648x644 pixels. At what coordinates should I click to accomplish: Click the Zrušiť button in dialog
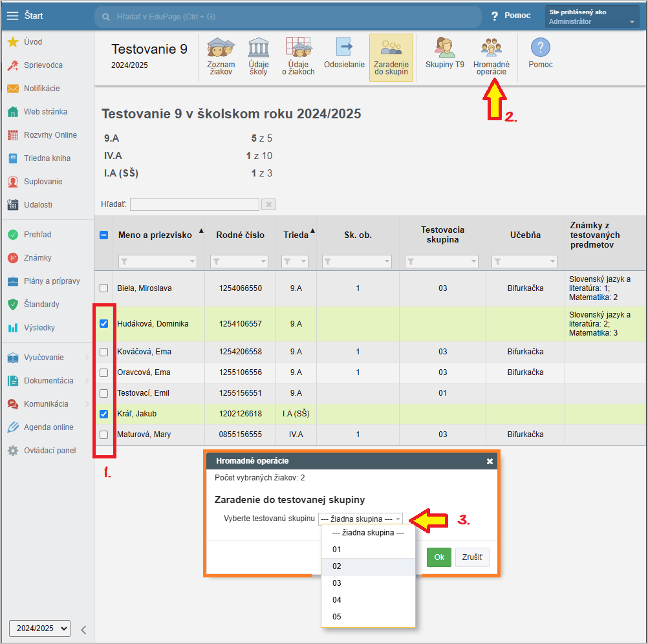(472, 557)
